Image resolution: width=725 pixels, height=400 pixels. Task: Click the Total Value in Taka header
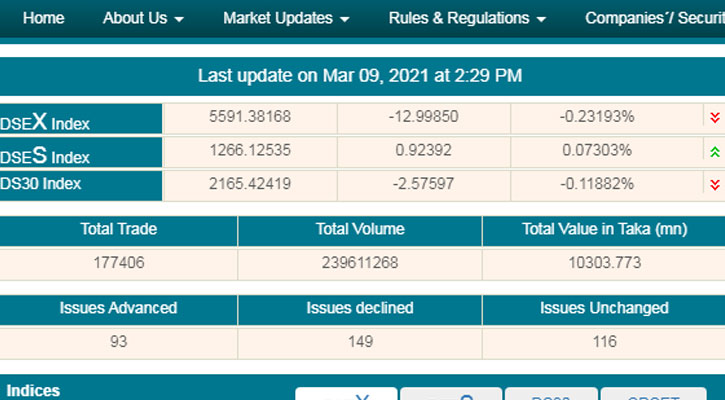pyautogui.click(x=604, y=229)
